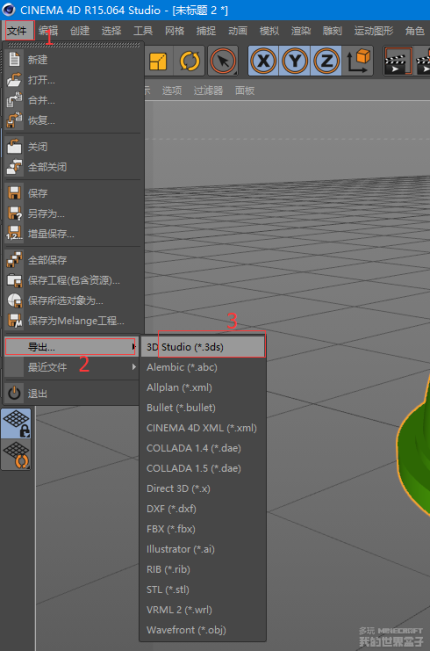The image size is (430, 651).
Task: Open the 文件 (File) menu
Action: pyautogui.click(x=17, y=31)
